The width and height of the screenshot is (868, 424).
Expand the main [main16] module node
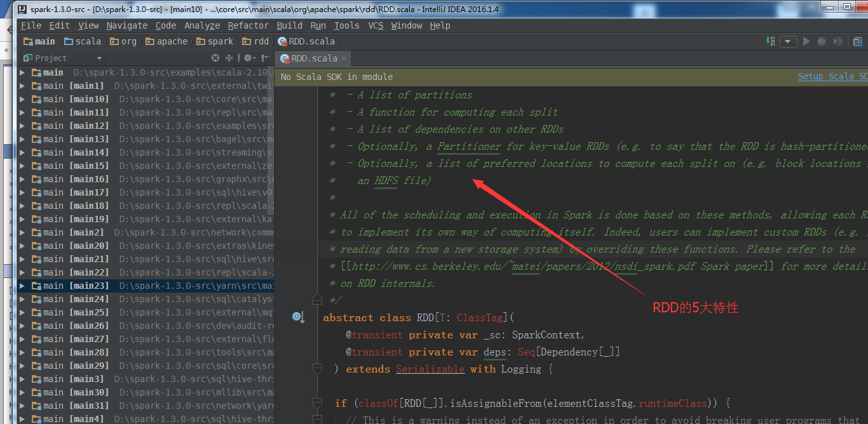click(x=22, y=179)
